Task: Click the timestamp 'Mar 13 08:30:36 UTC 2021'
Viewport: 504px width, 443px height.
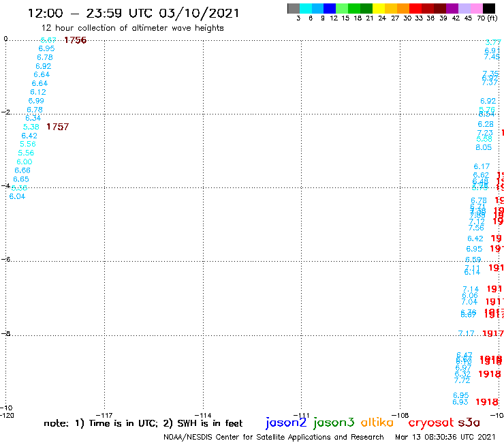Action: coord(445,437)
